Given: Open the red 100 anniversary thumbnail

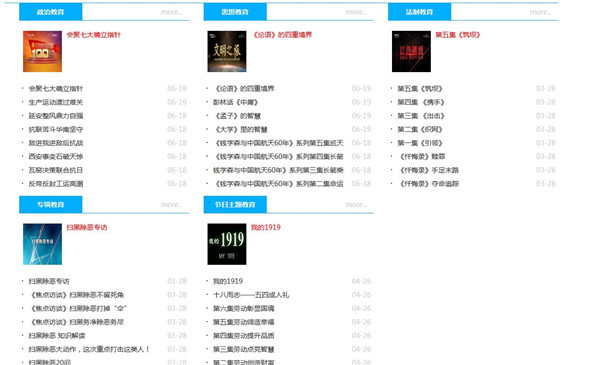Looking at the screenshot, I should pyautogui.click(x=42, y=51).
